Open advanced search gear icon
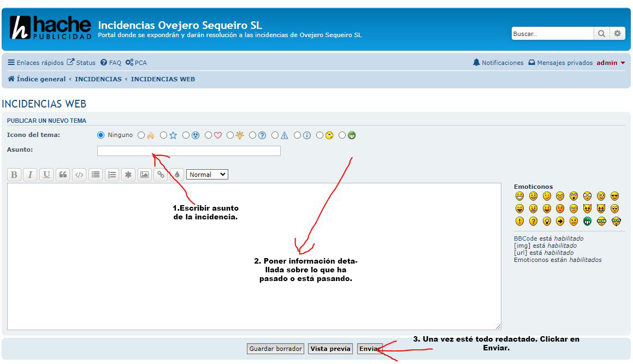The image size is (633, 364). [618, 34]
